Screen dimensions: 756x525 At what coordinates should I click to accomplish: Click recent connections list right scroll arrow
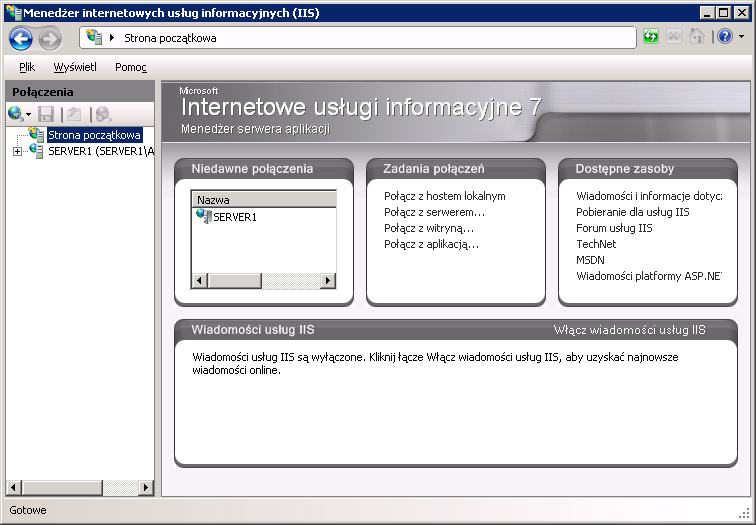328,280
